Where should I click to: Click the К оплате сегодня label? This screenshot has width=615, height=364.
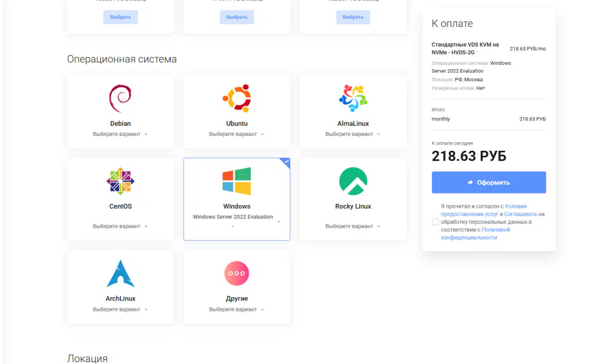[x=452, y=143]
